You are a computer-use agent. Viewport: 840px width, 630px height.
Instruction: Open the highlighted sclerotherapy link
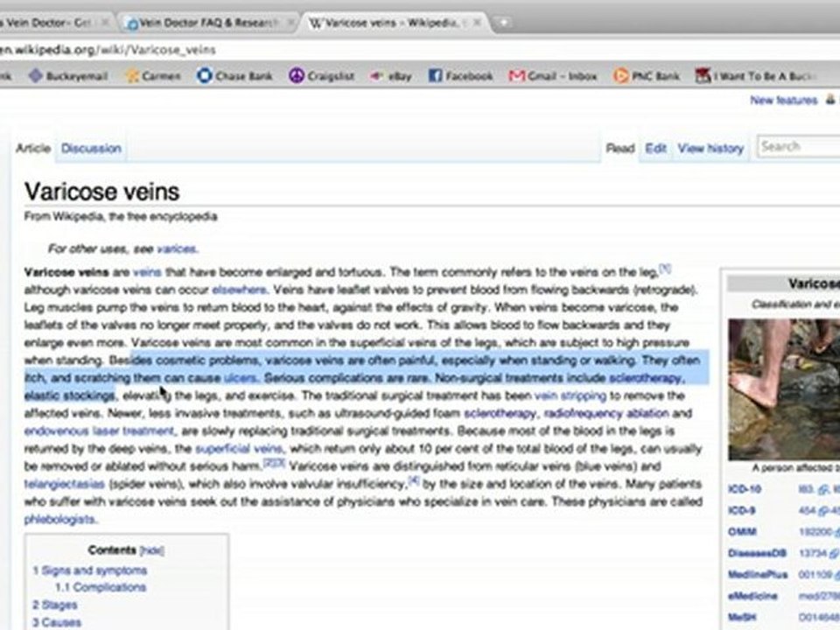point(646,378)
